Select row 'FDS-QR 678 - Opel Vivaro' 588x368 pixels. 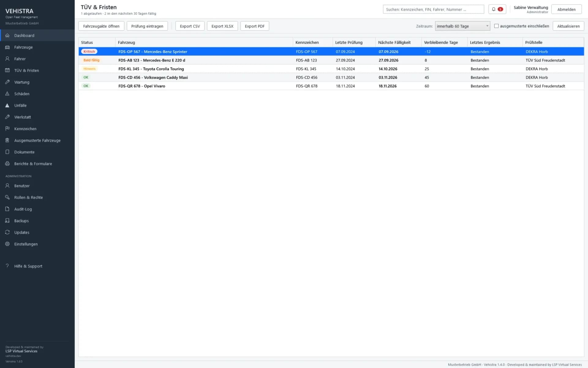pos(331,86)
